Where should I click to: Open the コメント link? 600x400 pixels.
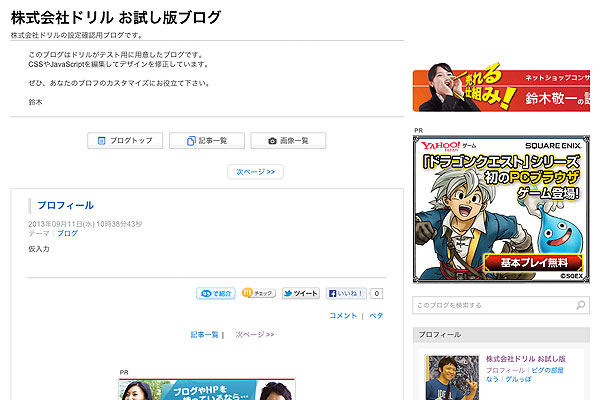point(343,316)
